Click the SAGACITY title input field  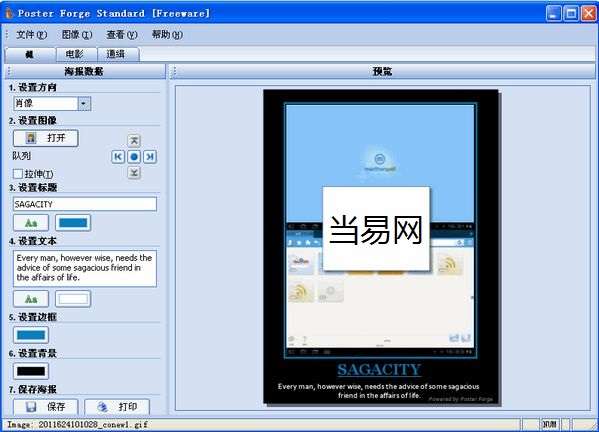pos(85,204)
